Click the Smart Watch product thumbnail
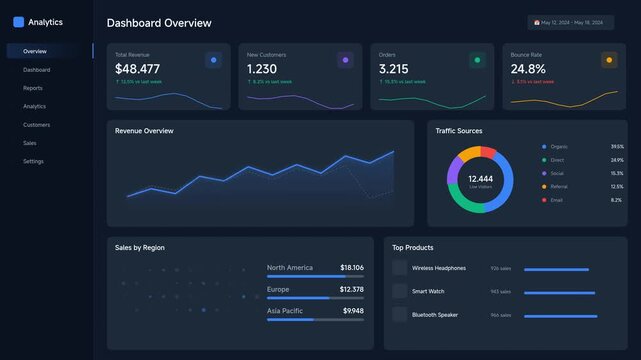The width and height of the screenshot is (641, 360). 399,291
